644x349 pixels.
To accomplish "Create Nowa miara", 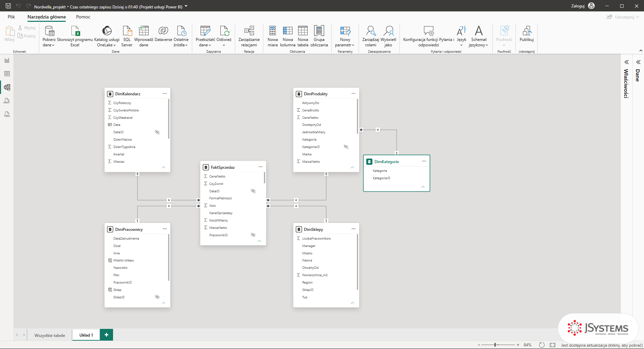I will pos(273,36).
